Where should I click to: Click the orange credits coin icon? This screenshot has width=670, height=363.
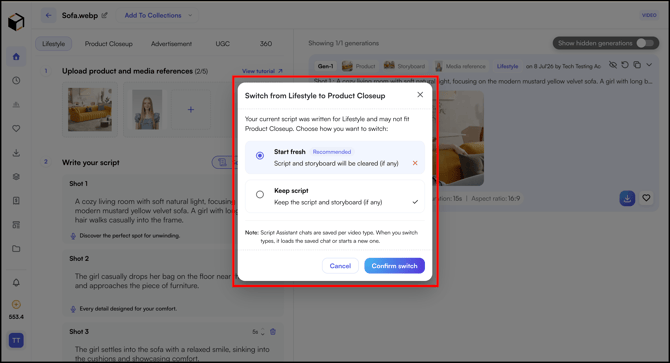(16, 304)
